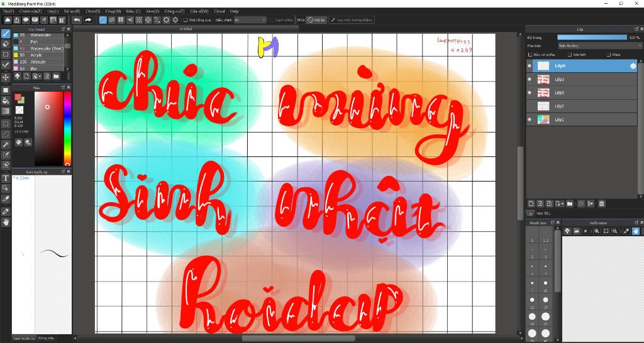Select the Move tool
644x343 pixels.
[6, 77]
